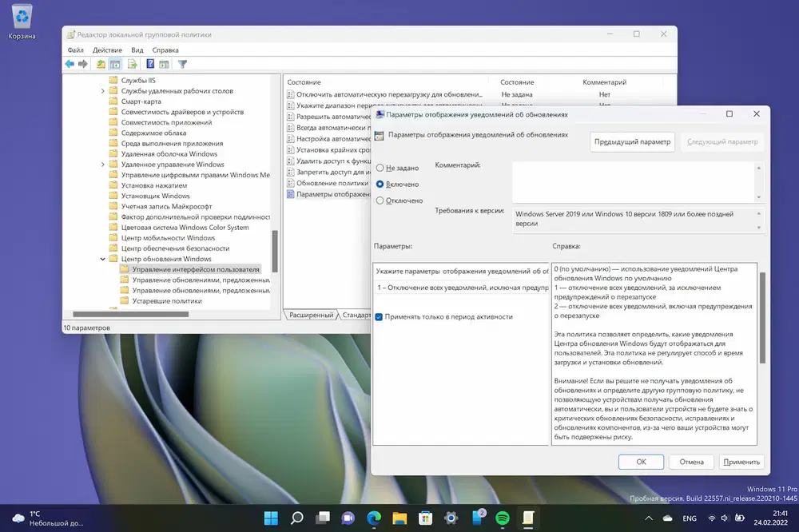The image size is (799, 532).
Task: Uncheck "Применять только в период активности"
Action: [380, 317]
